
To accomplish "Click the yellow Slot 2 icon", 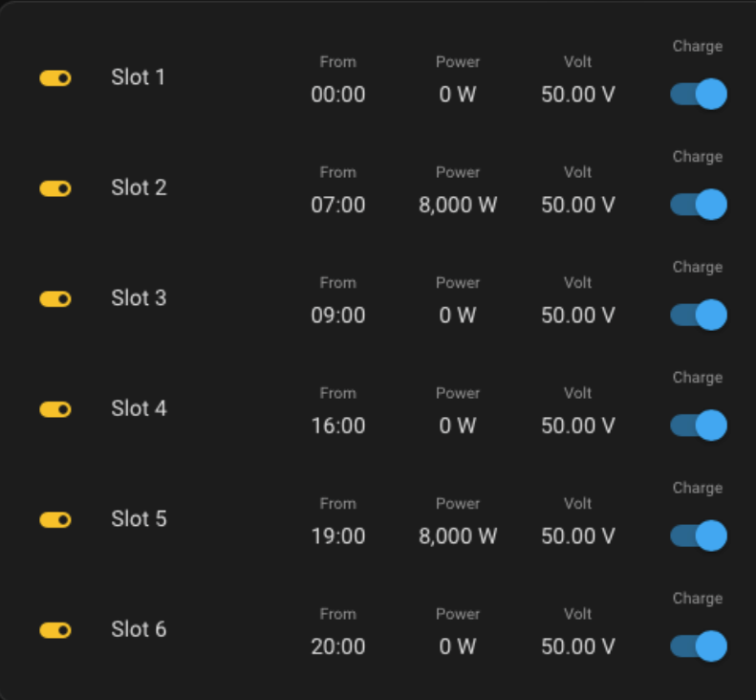I will 55,188.
